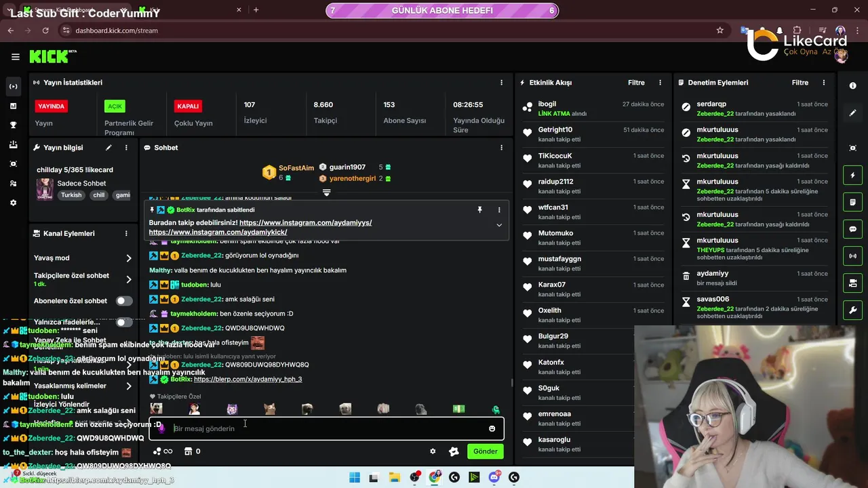Viewport: 868px width, 488px height.
Task: Click user ibogil in activity feed
Action: [x=547, y=104]
